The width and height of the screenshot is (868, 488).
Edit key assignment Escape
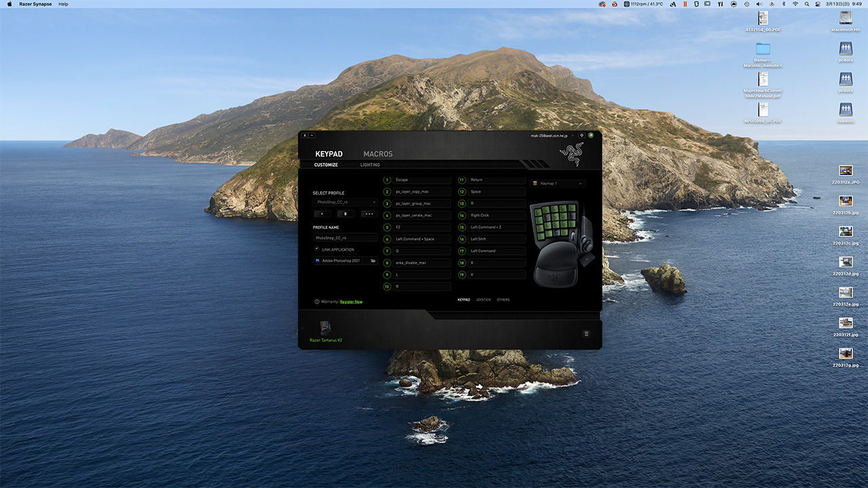click(x=422, y=180)
